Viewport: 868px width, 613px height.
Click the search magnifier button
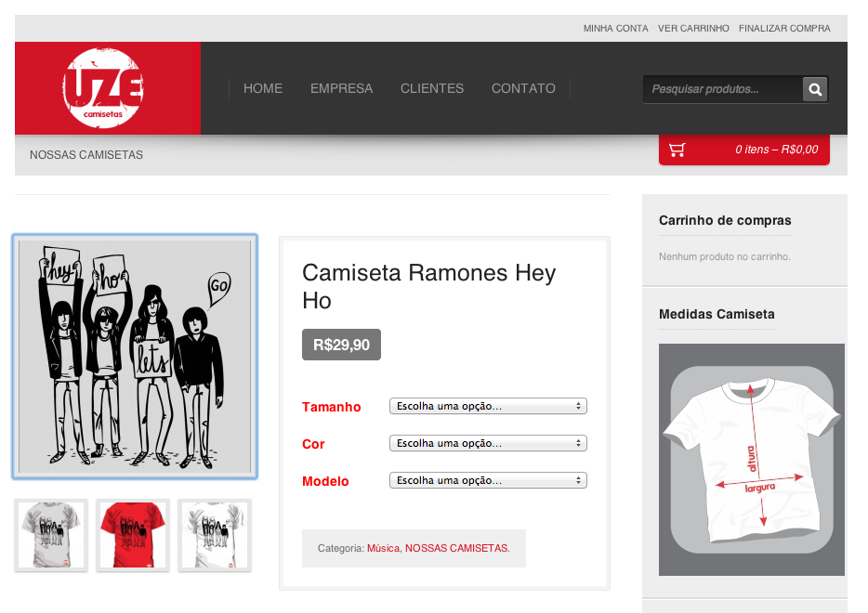(x=815, y=89)
